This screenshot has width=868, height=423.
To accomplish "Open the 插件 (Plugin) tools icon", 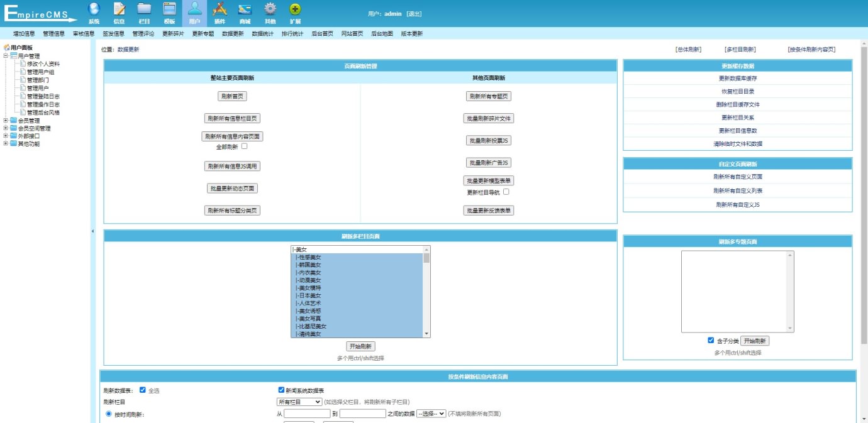I will click(x=220, y=9).
